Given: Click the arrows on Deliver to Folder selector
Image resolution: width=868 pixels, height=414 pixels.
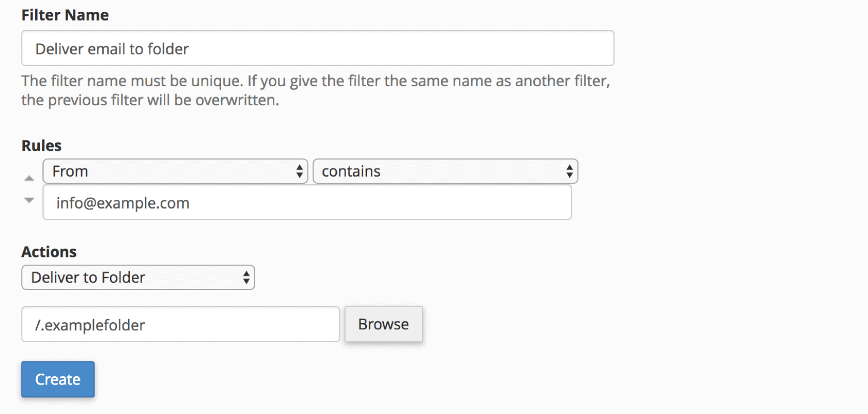Looking at the screenshot, I should 246,278.
